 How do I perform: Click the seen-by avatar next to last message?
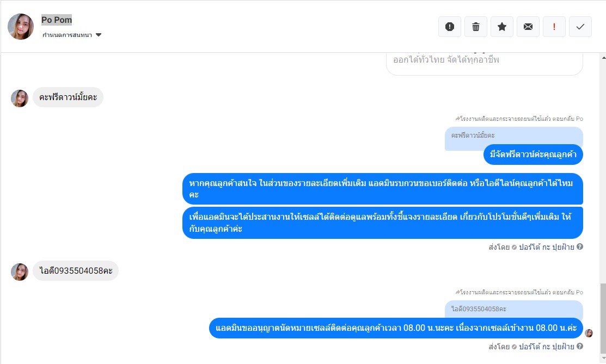(589, 333)
